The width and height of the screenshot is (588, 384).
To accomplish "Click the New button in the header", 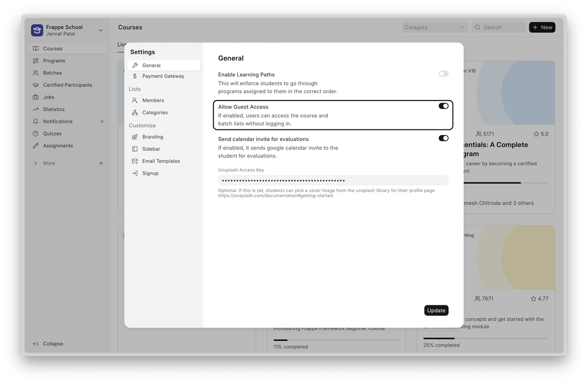I will [541, 27].
